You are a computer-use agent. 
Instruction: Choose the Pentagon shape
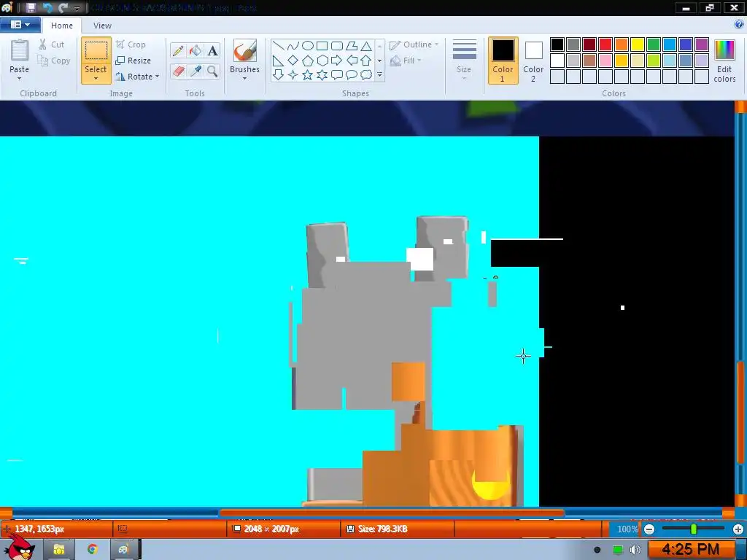(308, 61)
